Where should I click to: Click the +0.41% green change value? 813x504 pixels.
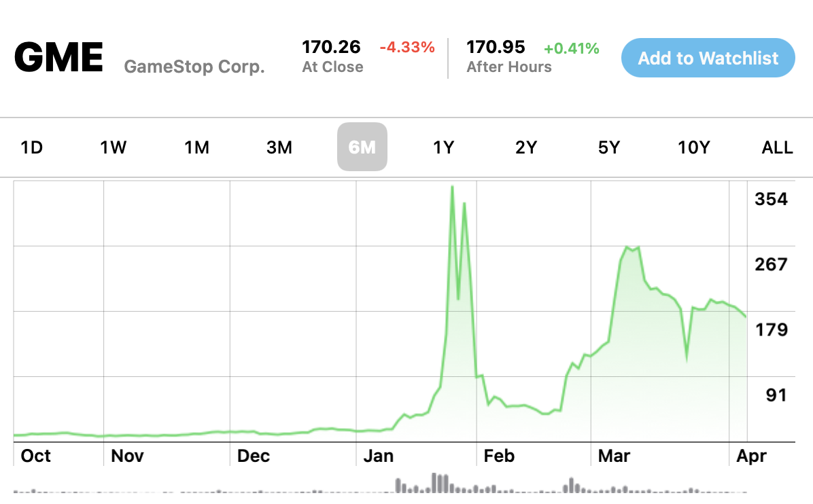pos(571,48)
